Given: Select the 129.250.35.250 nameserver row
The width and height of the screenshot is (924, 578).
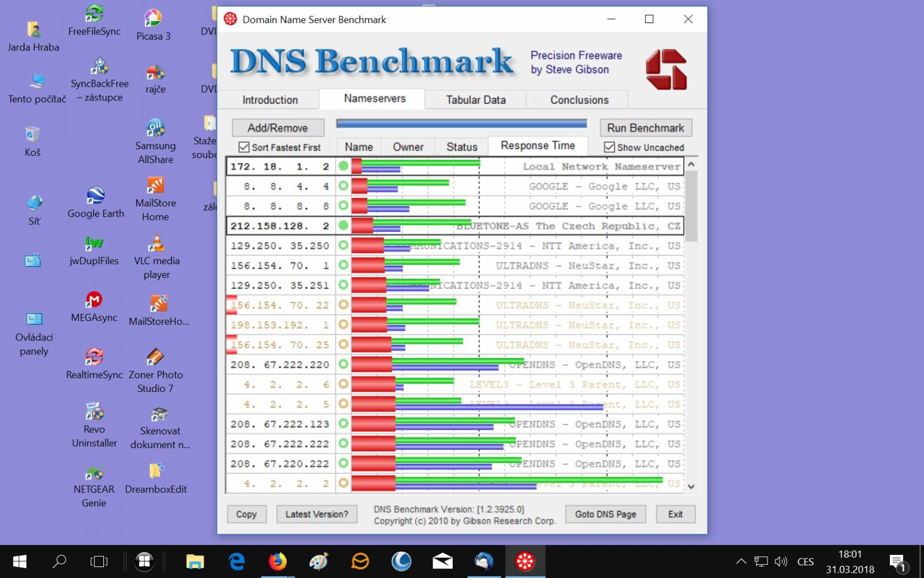Looking at the screenshot, I should [x=454, y=246].
